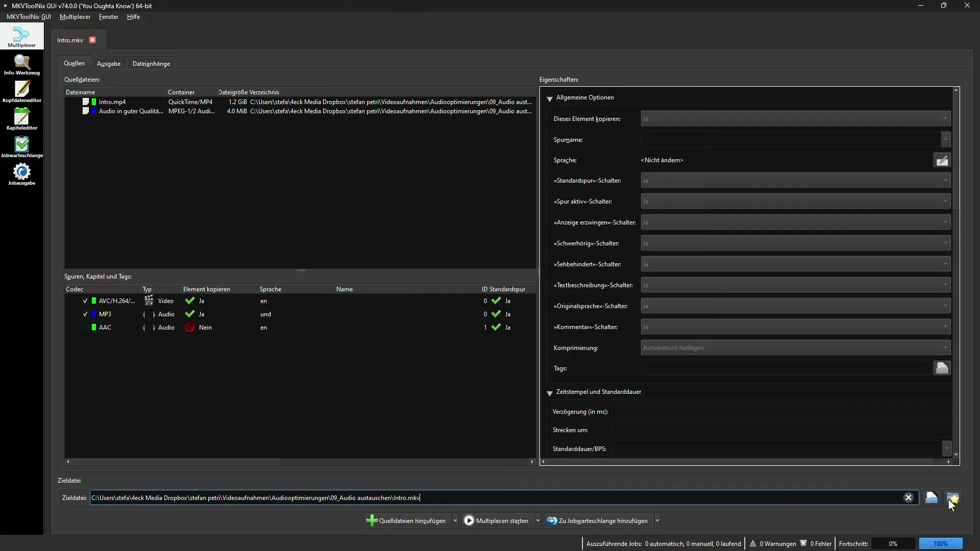980x551 pixels.
Task: Open the Kommentar-Schalter dropdown
Action: click(x=795, y=327)
